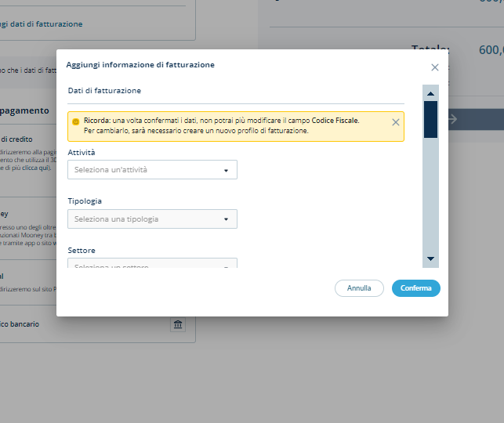Click the Attività field label

coord(84,151)
